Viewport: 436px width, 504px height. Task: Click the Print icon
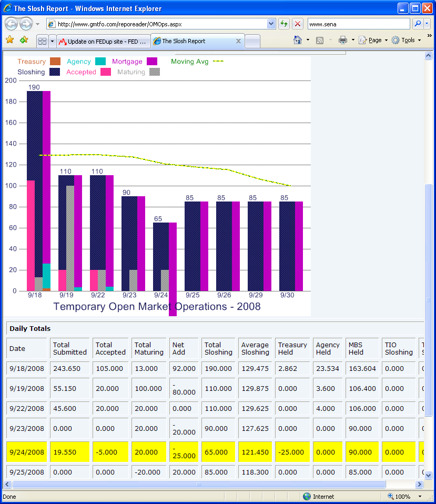[x=343, y=40]
